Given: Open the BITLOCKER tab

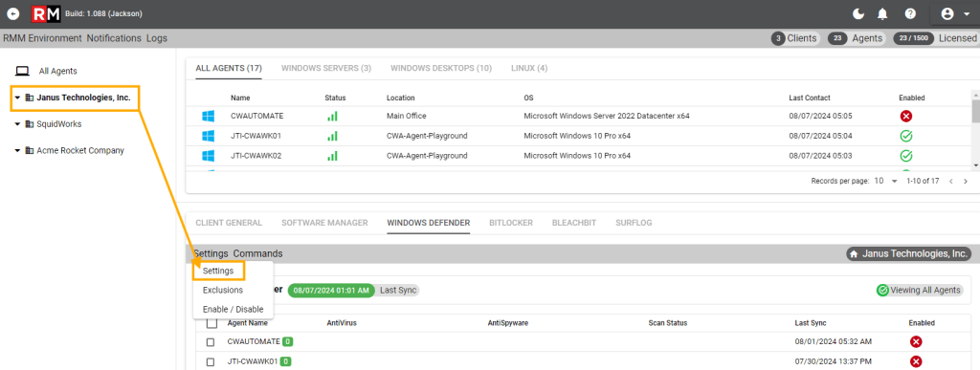Looking at the screenshot, I should tap(511, 223).
